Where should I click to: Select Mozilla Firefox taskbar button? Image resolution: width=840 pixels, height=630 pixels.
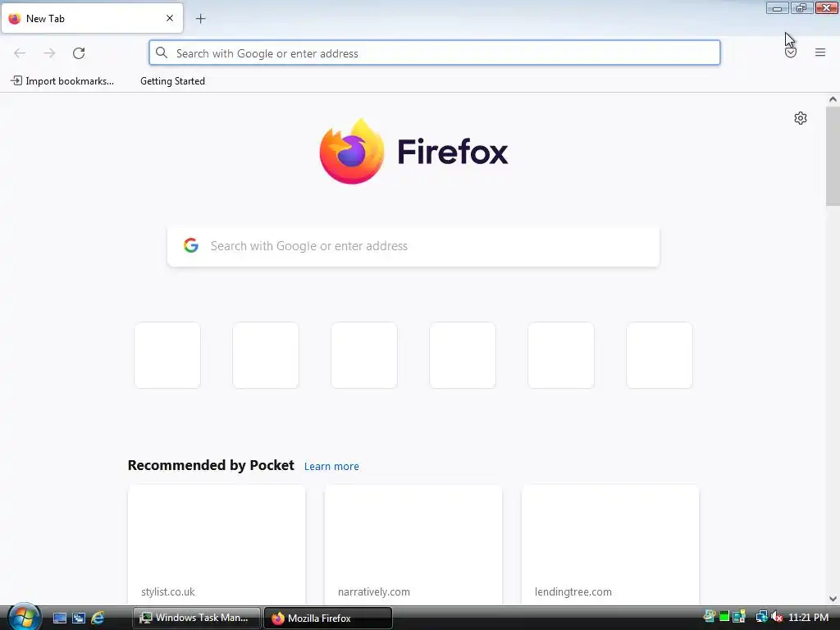pyautogui.click(x=328, y=618)
